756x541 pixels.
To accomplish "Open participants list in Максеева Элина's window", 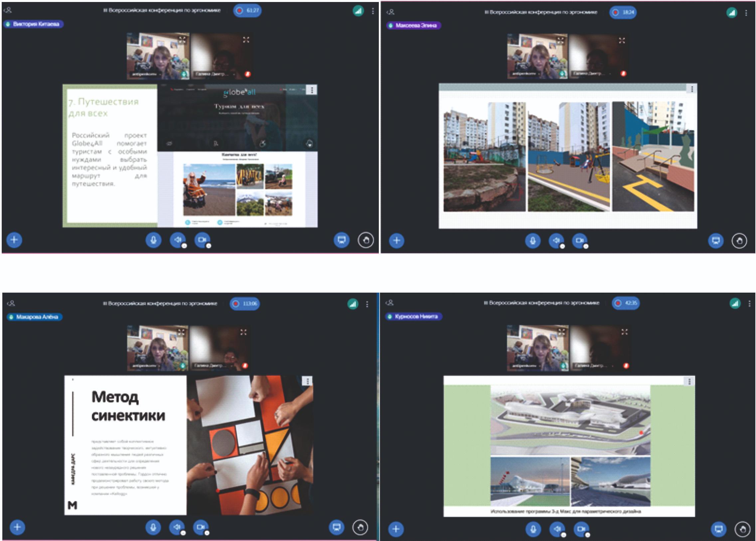I will point(390,12).
